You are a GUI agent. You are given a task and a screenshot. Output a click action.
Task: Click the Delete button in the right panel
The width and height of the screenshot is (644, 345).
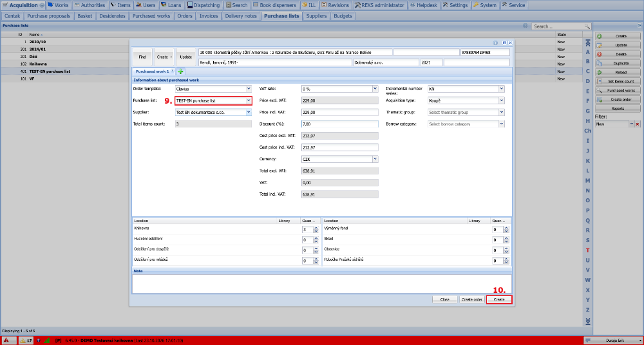pyautogui.click(x=618, y=54)
